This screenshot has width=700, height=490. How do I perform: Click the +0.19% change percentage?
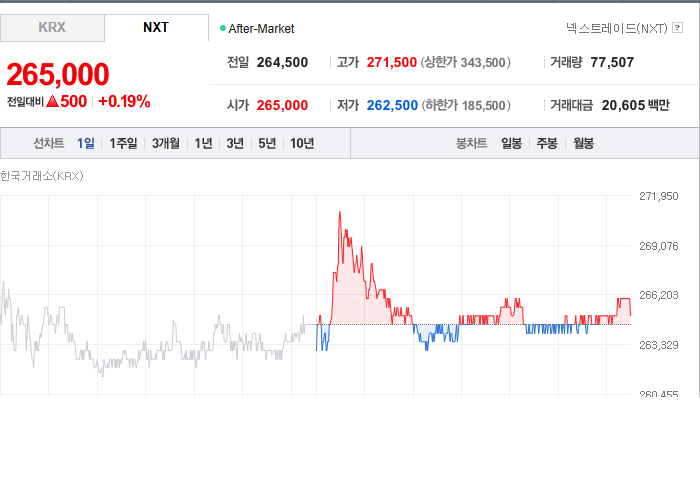(124, 102)
